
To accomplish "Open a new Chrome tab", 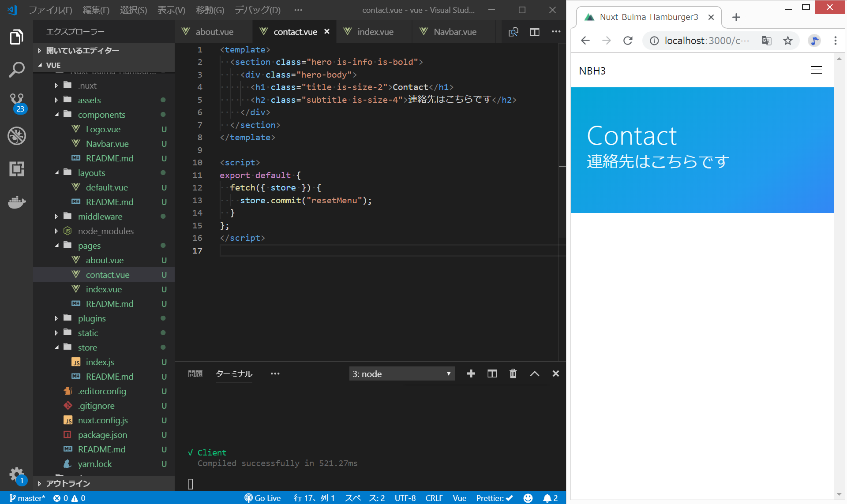I will [x=736, y=17].
